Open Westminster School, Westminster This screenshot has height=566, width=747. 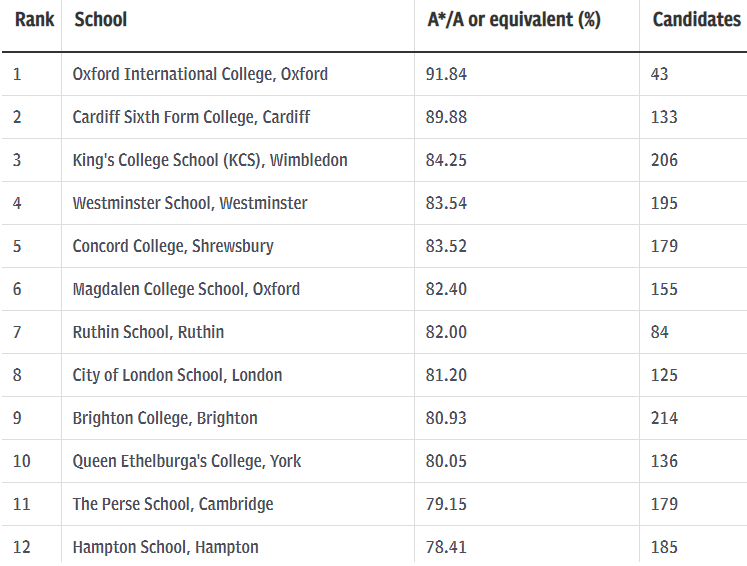190,203
